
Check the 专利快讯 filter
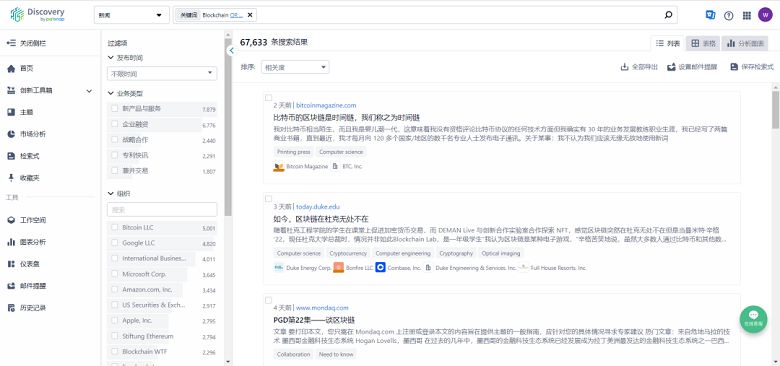[x=115, y=155]
